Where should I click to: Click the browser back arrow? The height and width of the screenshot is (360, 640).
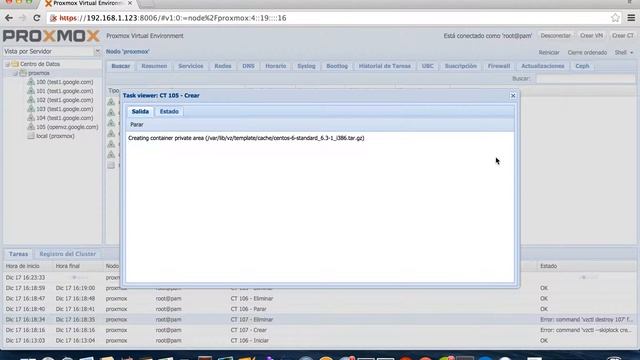9,18
